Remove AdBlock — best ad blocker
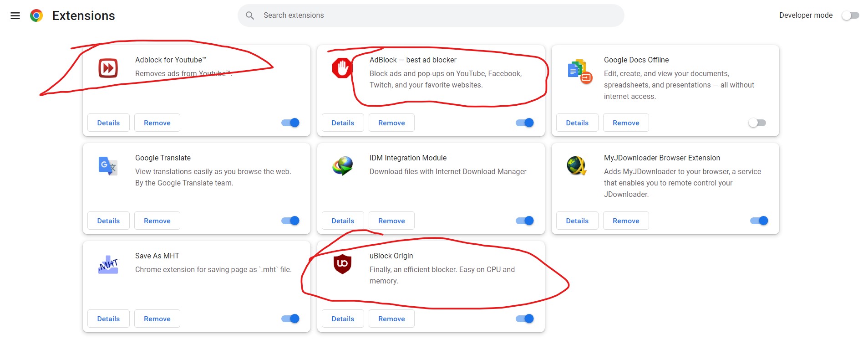The height and width of the screenshot is (360, 868). tap(391, 123)
